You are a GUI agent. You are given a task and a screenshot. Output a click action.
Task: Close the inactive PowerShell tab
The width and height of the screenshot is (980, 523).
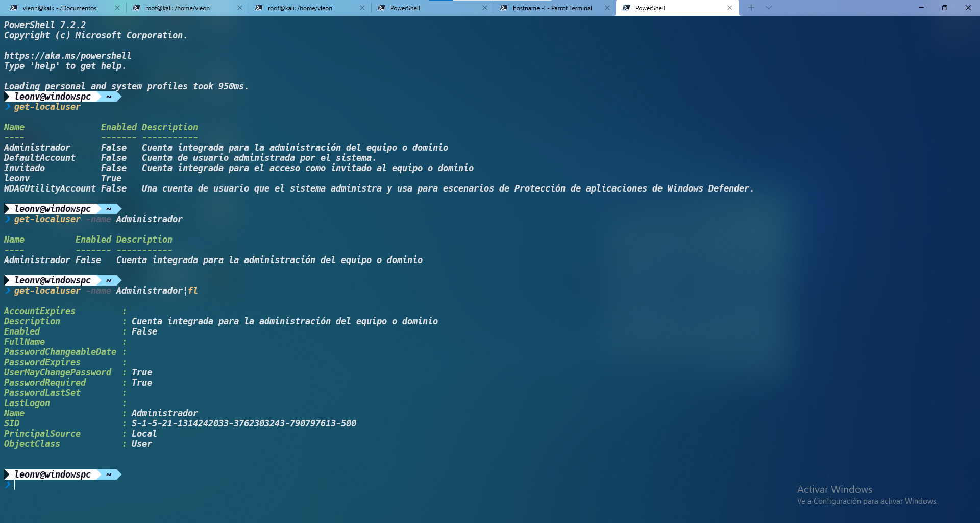[485, 8]
